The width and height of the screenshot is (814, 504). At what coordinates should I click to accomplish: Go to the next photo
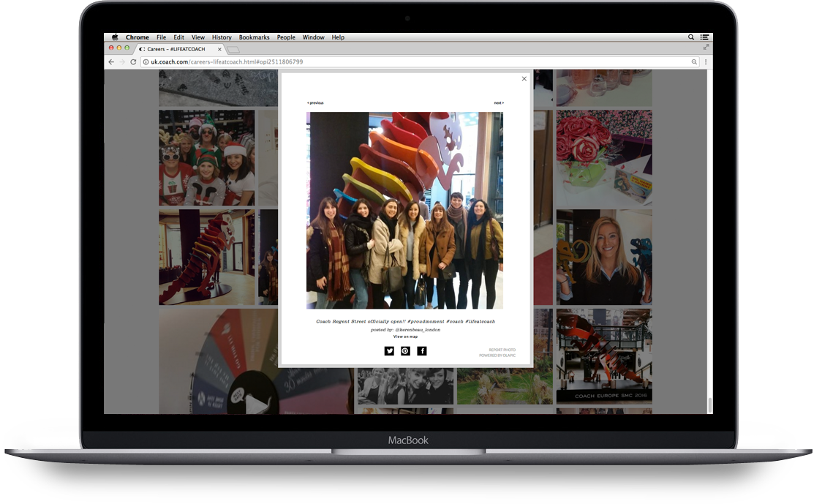(499, 103)
